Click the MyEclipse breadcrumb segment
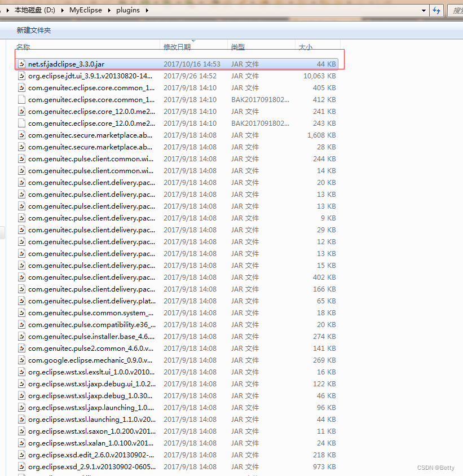Image resolution: width=463 pixels, height=476 pixels. [86, 10]
